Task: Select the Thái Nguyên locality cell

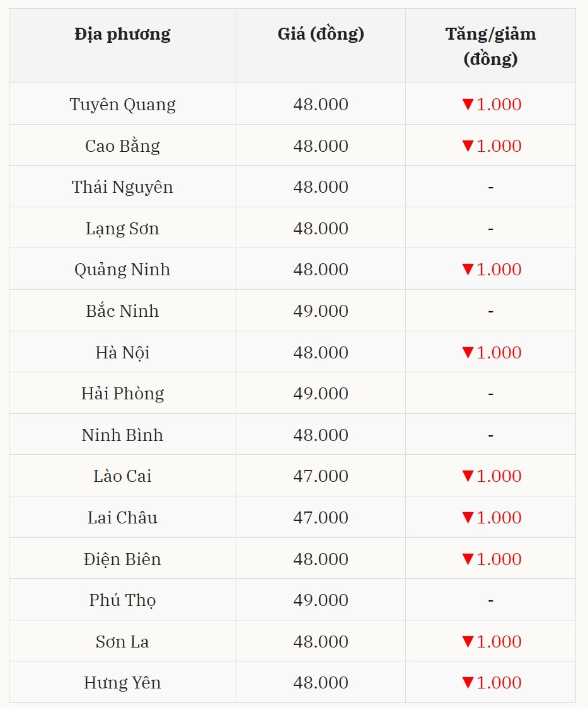Action: [x=122, y=187]
